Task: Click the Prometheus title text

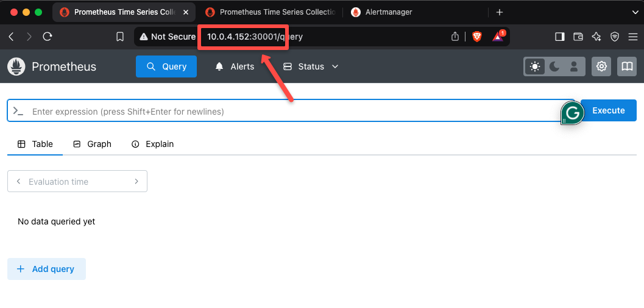Action: click(64, 66)
